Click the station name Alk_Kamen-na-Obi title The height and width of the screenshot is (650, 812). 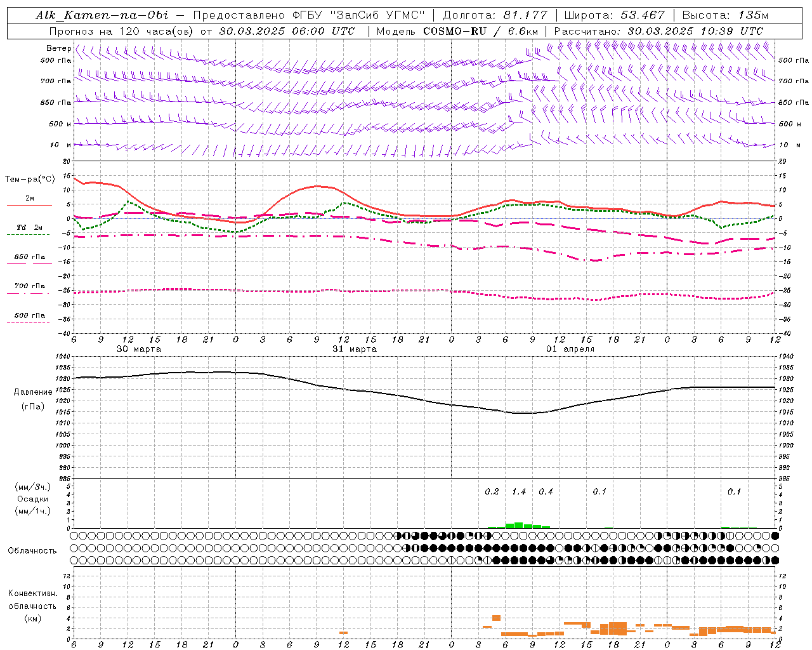(102, 15)
